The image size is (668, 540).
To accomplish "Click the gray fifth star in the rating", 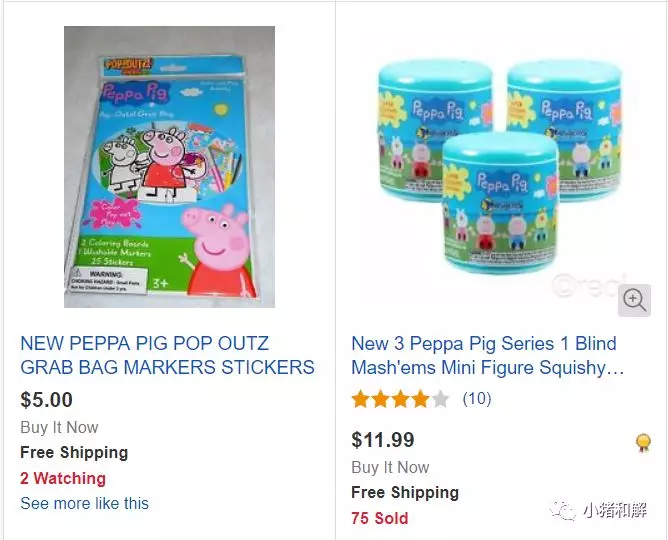I will (440, 400).
